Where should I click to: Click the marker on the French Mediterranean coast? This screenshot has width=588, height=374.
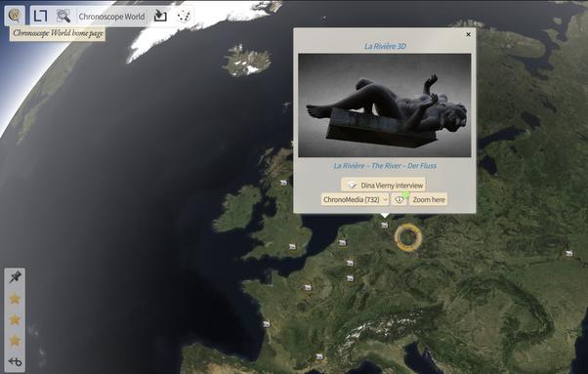pos(319,356)
